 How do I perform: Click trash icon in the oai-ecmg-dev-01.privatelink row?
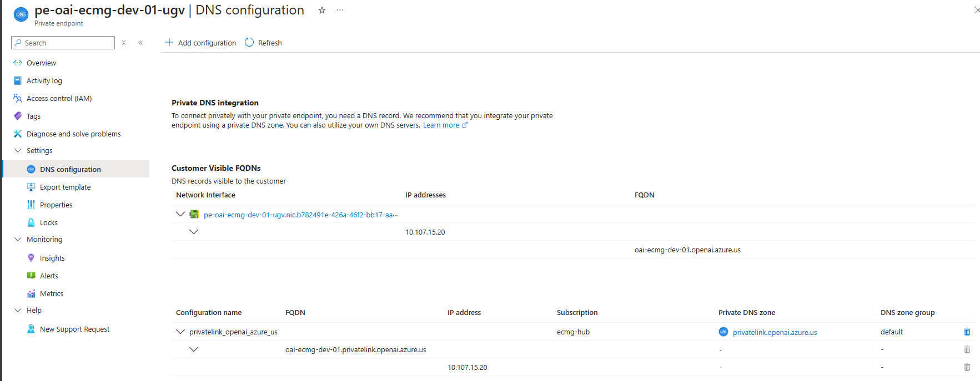967,349
